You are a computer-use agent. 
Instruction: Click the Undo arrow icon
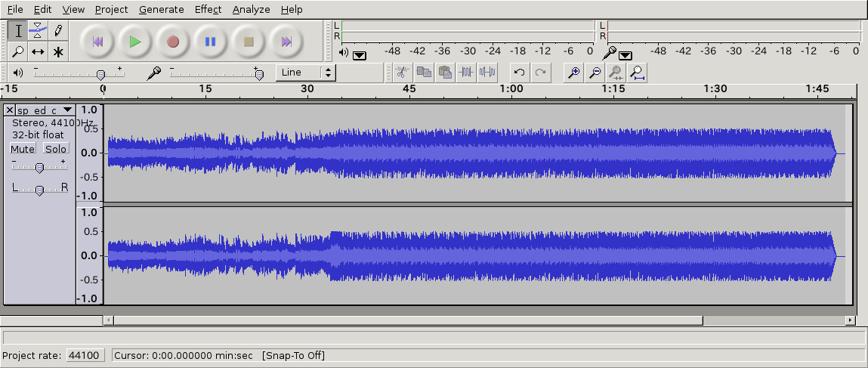click(519, 73)
